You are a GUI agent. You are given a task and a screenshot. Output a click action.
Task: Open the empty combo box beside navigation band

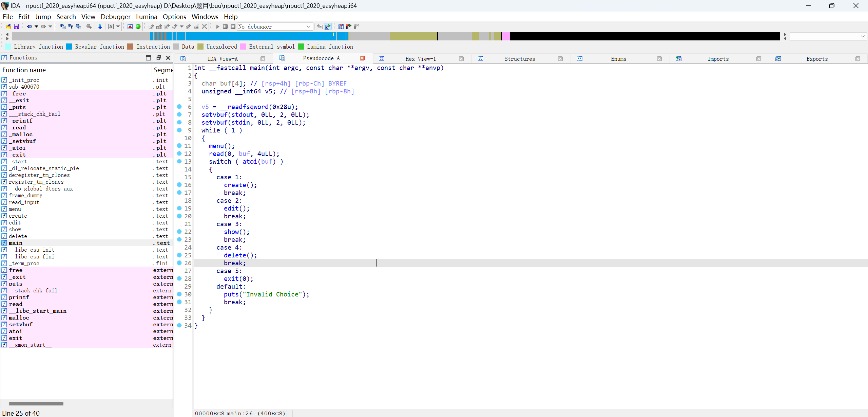coord(828,36)
